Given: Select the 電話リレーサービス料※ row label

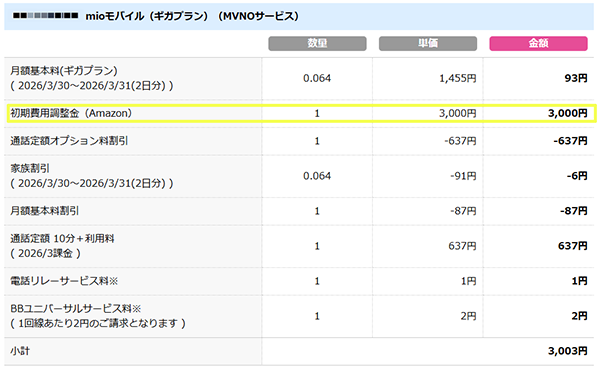Looking at the screenshot, I should 64,281.
